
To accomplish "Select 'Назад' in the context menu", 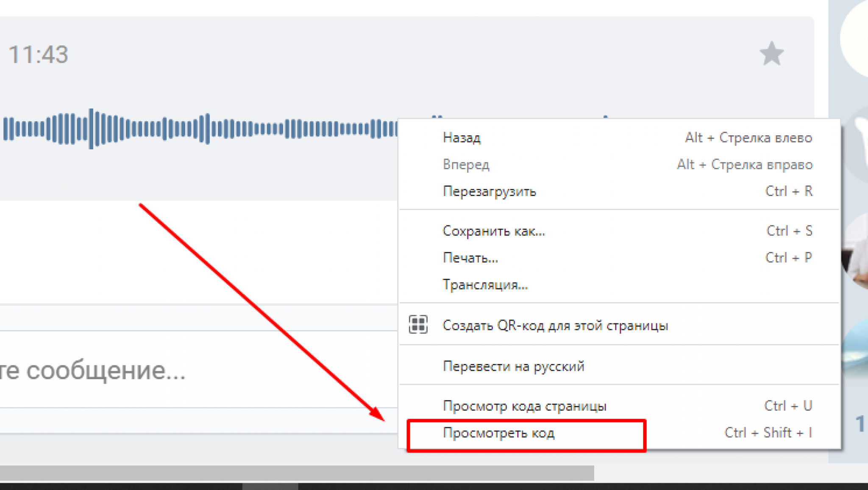I will (619, 137).
